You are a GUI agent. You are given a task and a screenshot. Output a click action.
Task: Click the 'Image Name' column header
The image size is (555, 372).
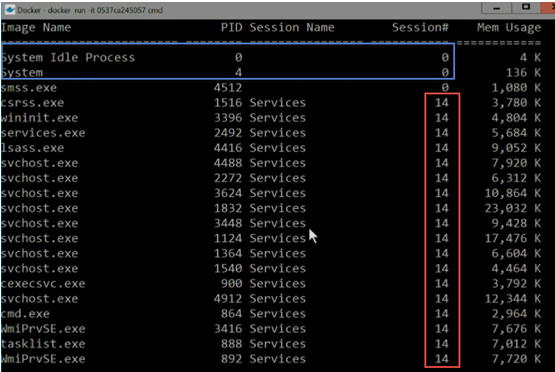point(36,27)
